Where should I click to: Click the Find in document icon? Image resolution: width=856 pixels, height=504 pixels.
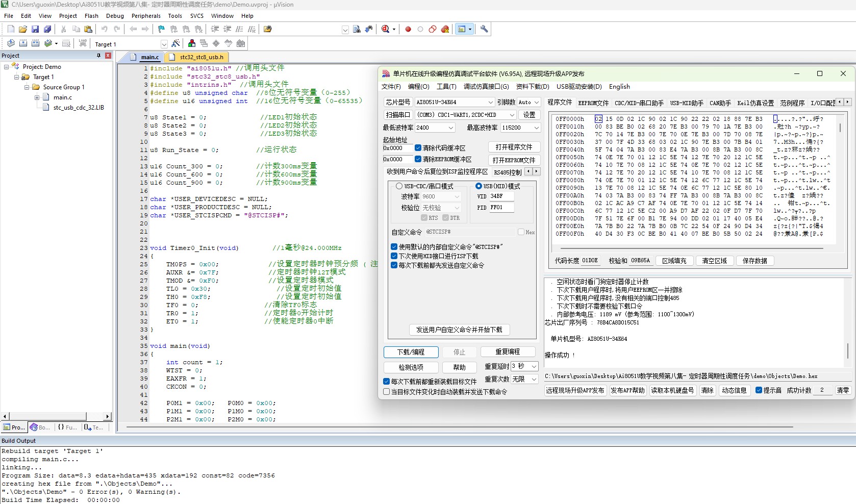coord(357,29)
